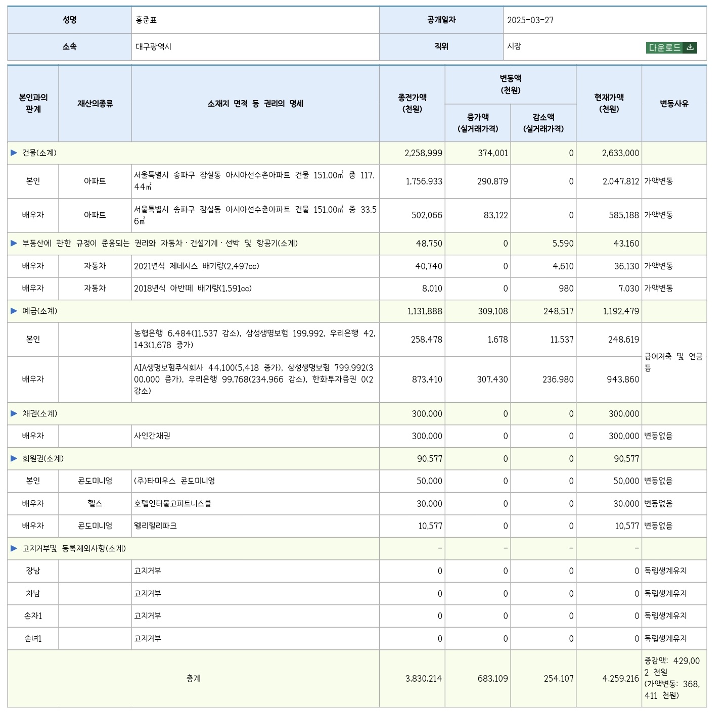Screen dimensions: 728x713
Task: Select the total previous value 3,830,214
Action: pyautogui.click(x=424, y=678)
